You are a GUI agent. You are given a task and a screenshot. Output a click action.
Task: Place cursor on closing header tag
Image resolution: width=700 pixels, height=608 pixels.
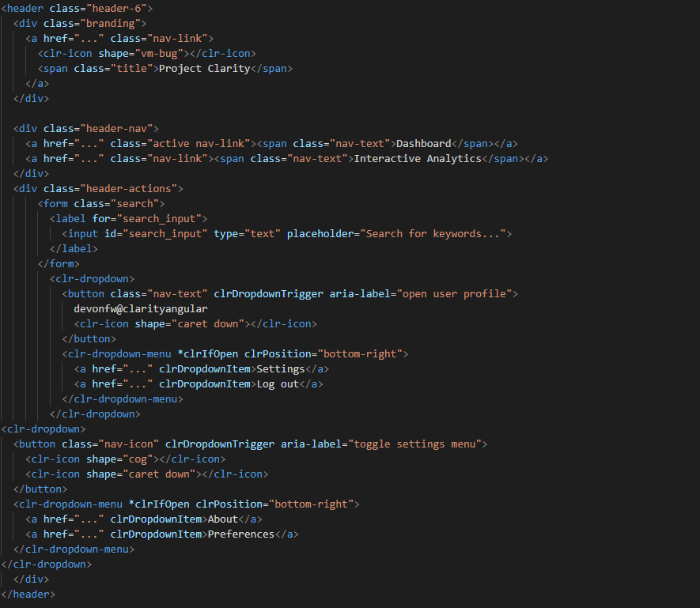[x=28, y=594]
